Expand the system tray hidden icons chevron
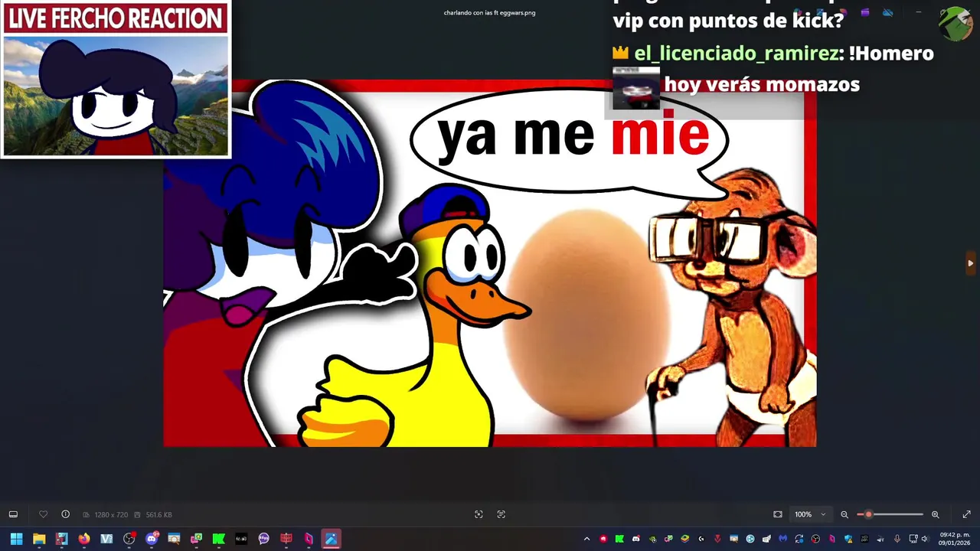Image resolution: width=980 pixels, height=551 pixels. (x=586, y=539)
